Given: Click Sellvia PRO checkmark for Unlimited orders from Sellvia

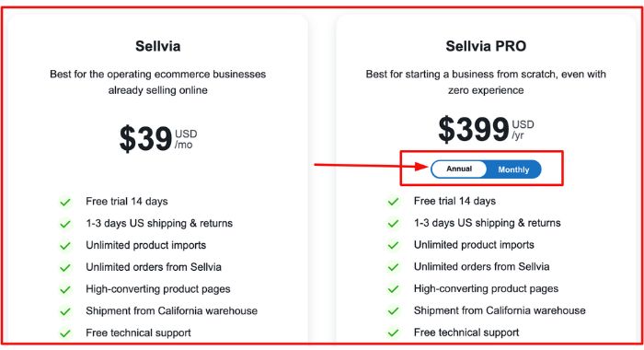Looking at the screenshot, I should (393, 267).
